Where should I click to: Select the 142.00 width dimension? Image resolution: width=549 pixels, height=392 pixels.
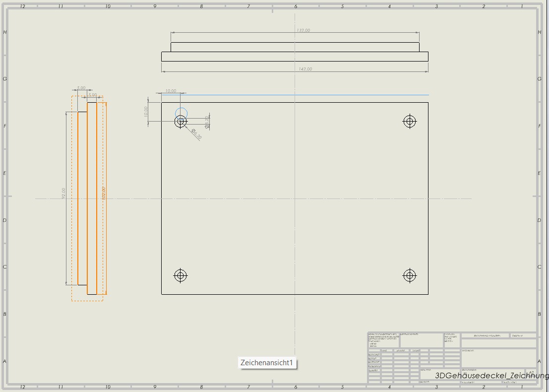click(305, 69)
